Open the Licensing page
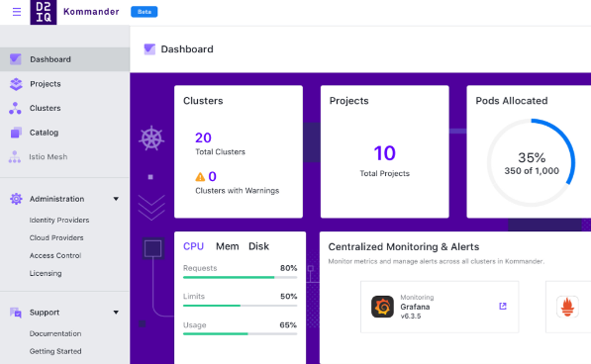This screenshot has height=364, width=591. tap(46, 273)
